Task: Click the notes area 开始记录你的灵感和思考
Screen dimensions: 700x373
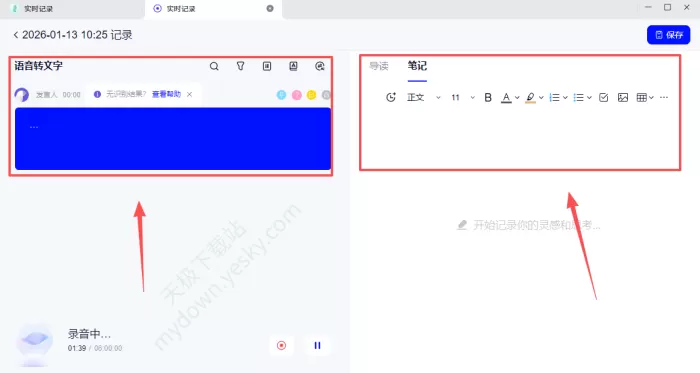Action: point(529,225)
